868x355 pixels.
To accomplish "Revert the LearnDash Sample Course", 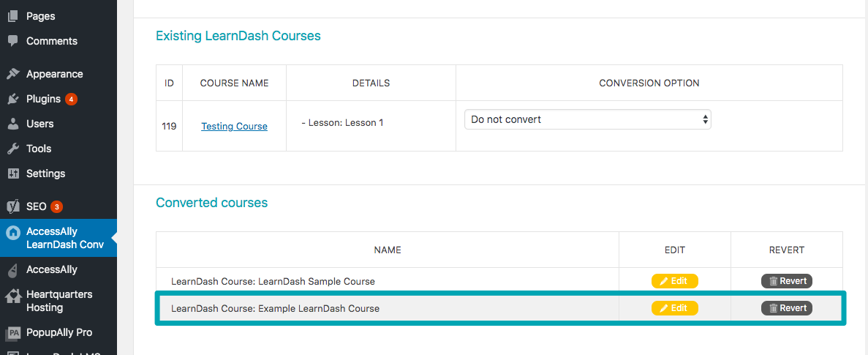I will [x=787, y=281].
